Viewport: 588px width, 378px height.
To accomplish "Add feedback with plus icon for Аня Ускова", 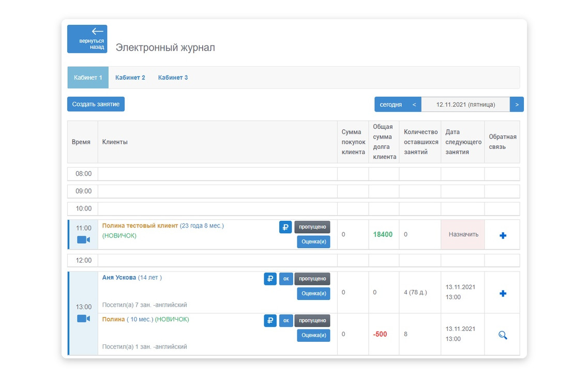I will pyautogui.click(x=502, y=293).
